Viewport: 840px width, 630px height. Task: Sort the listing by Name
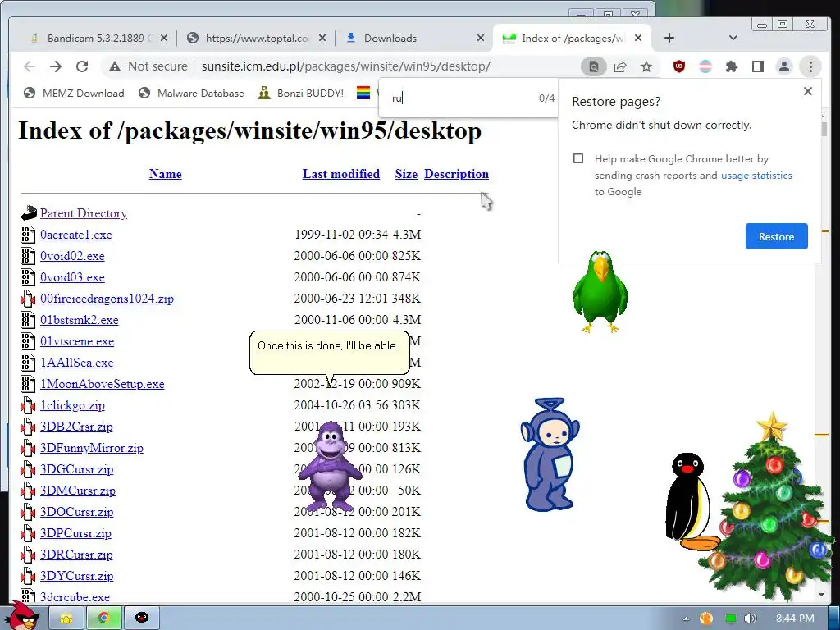165,174
